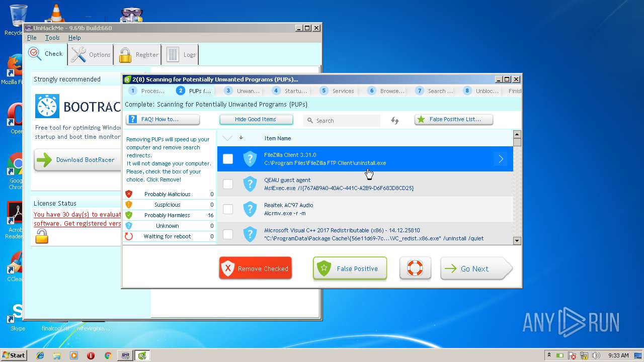This screenshot has height=362, width=644.
Task: Click the Unknown blue shield icon
Action: point(129,226)
